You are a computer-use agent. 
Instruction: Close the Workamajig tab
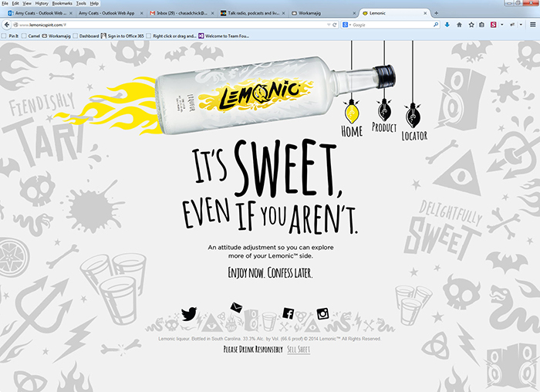(x=354, y=13)
